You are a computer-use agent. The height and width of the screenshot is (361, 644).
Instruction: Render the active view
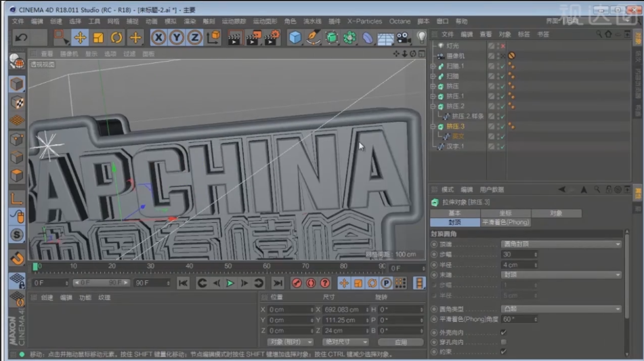click(x=234, y=38)
